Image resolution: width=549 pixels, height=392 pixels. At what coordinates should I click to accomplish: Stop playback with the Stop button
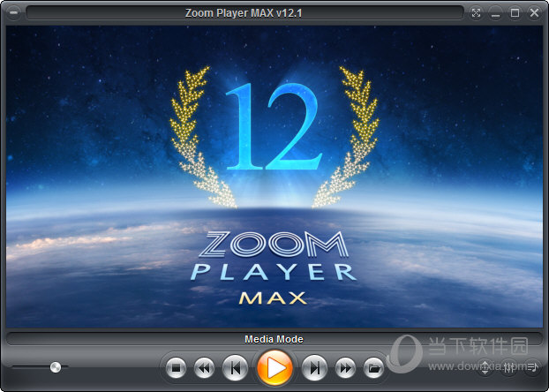point(176,368)
